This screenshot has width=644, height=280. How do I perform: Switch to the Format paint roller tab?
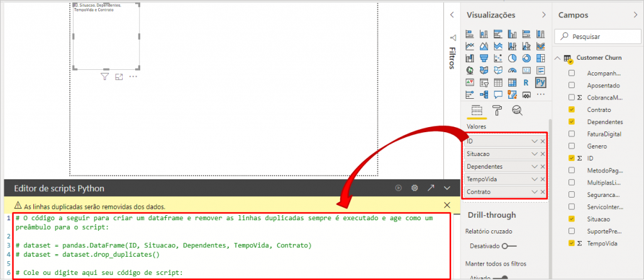497,111
